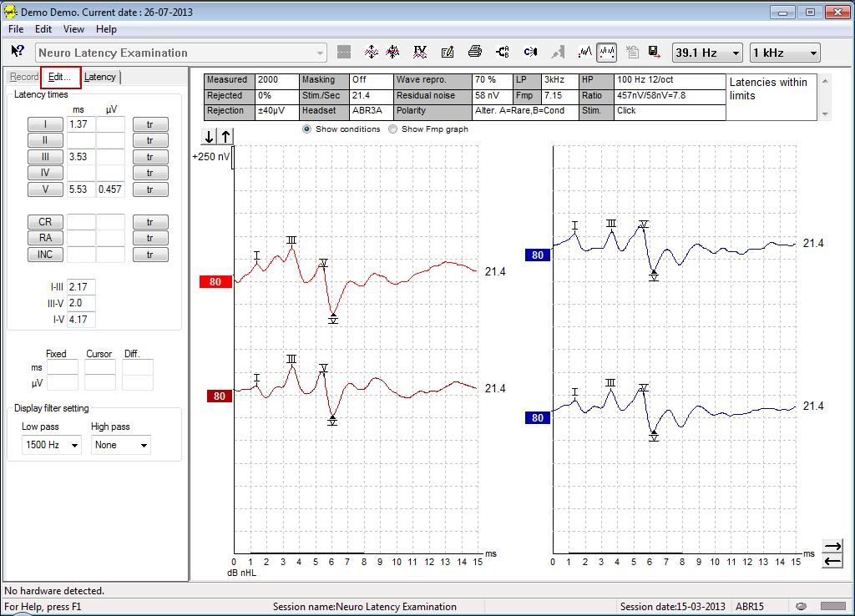Click the status bar connection icon
Screen dimensions: 855x616
pyautogui.click(x=801, y=606)
